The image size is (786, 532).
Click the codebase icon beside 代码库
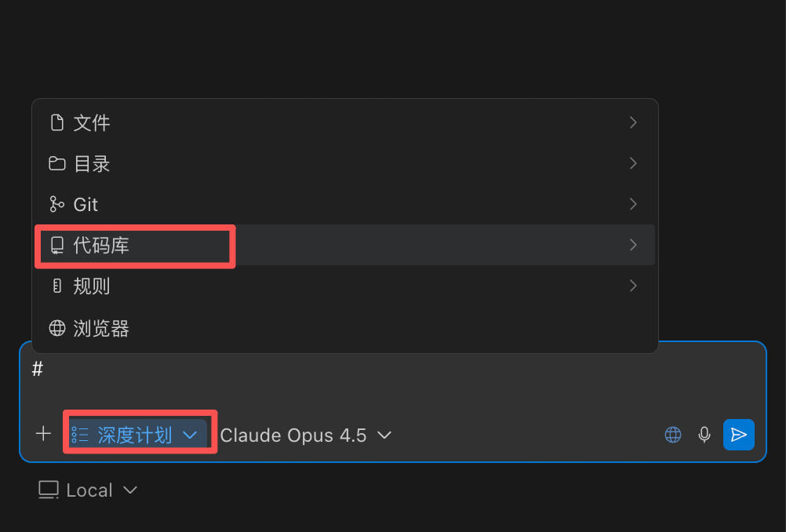56,246
